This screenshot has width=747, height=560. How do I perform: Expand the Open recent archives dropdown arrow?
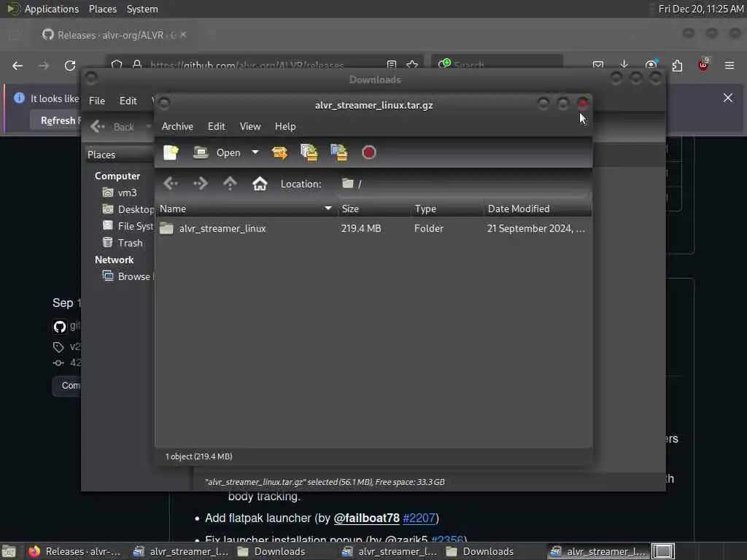click(x=255, y=152)
